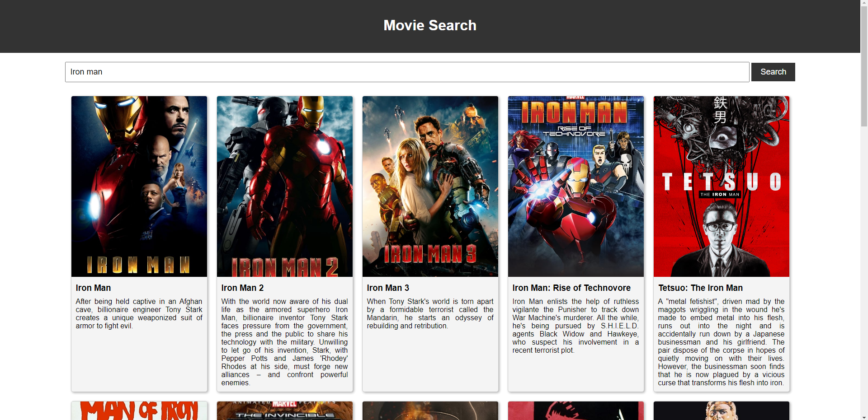The width and height of the screenshot is (868, 420).
Task: Select "Tetsuo: The Iron Man" title
Action: pyautogui.click(x=700, y=288)
